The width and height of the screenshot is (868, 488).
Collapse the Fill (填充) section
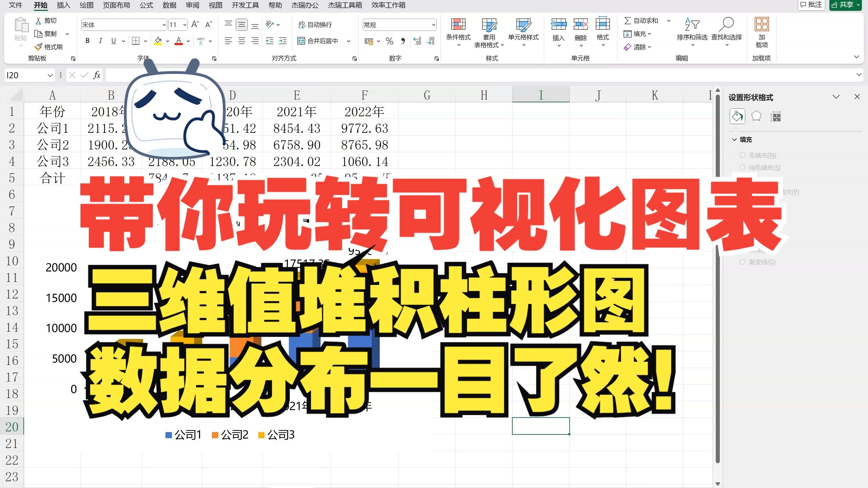(x=734, y=140)
